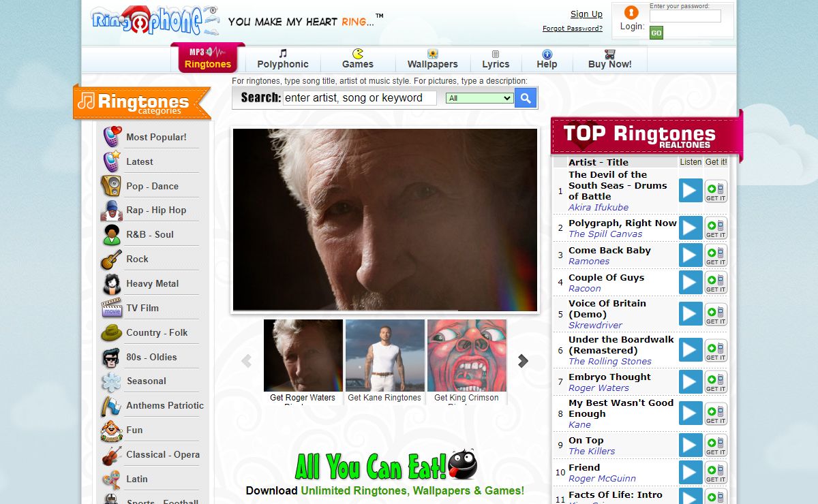Screen dimensions: 818x504
Task: Click the Pop - Dance speaker icon
Action: tap(111, 186)
